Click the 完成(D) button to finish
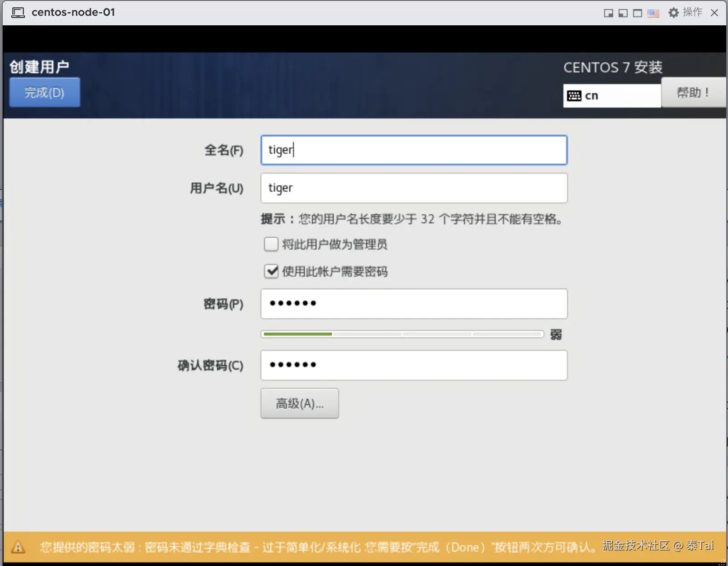 coord(44,92)
